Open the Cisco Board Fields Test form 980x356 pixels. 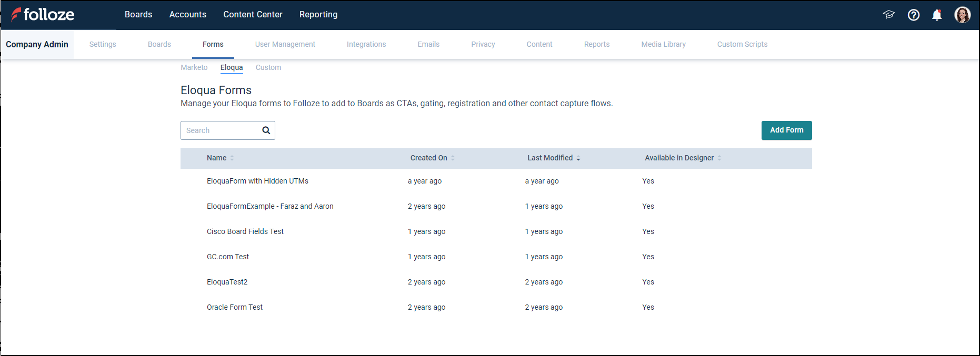click(245, 231)
